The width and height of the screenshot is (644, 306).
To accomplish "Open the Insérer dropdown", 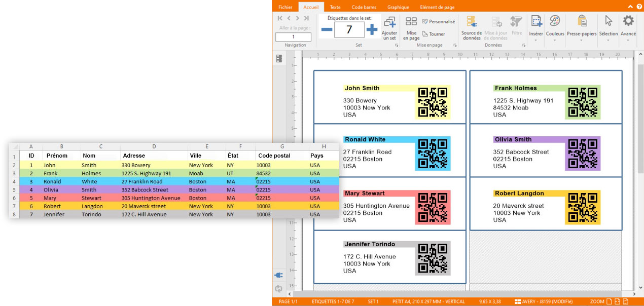I will (536, 28).
